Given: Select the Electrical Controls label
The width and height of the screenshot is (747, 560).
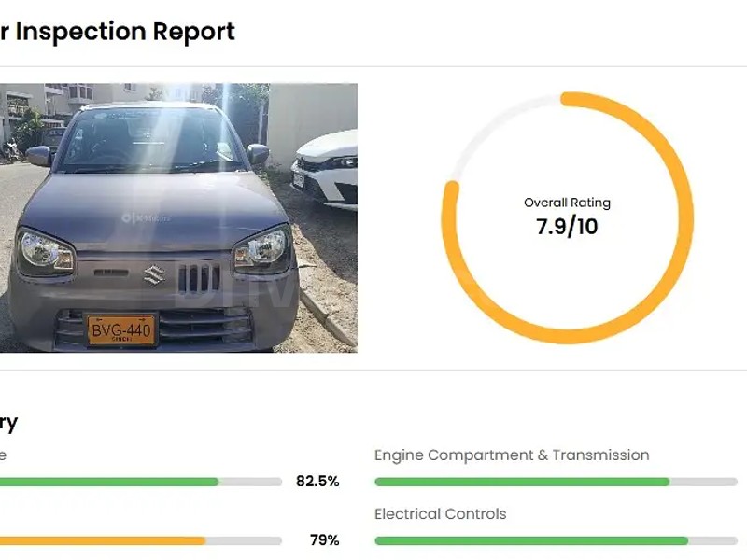Looking at the screenshot, I should pyautogui.click(x=440, y=514).
